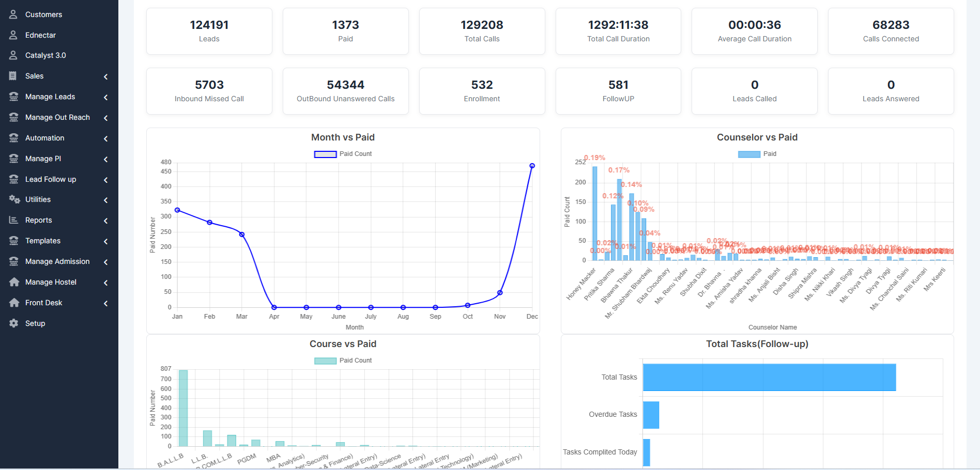
Task: Click the Setup gear icon
Action: (14, 323)
